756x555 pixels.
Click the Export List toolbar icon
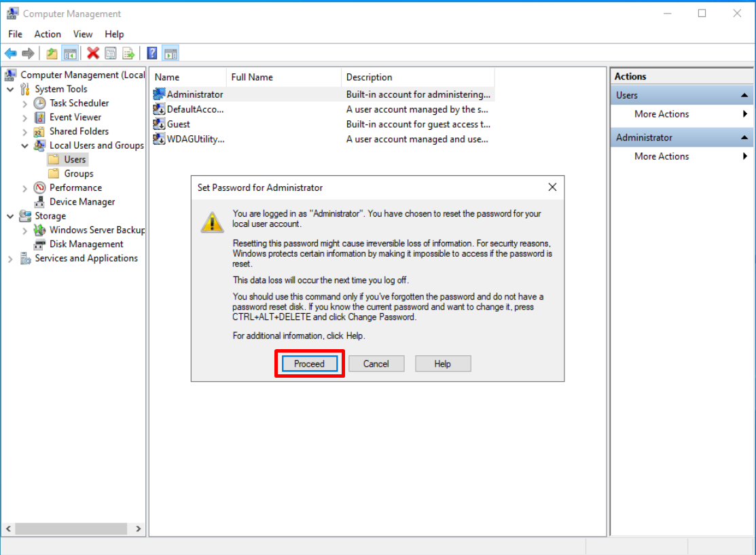(x=129, y=54)
